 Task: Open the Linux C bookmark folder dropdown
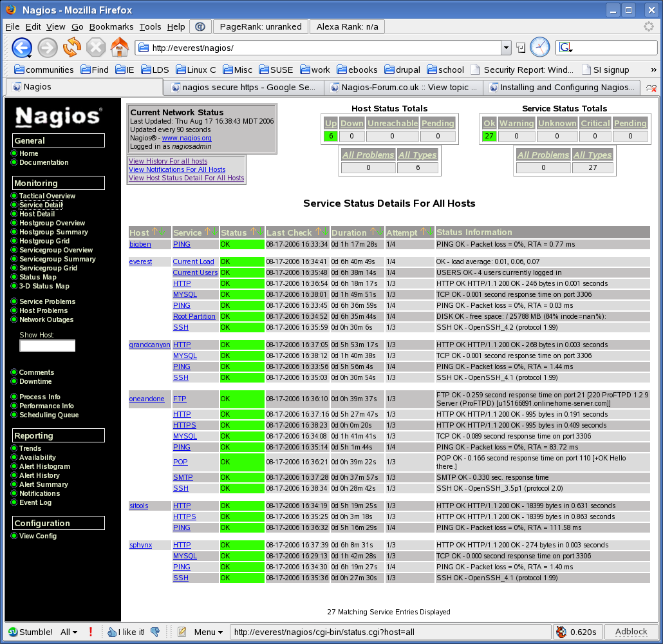pyautogui.click(x=196, y=70)
